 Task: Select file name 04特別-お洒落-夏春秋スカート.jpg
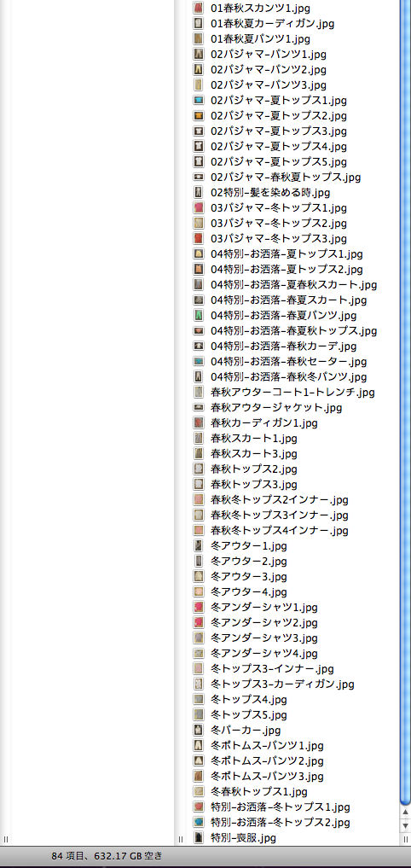293,284
